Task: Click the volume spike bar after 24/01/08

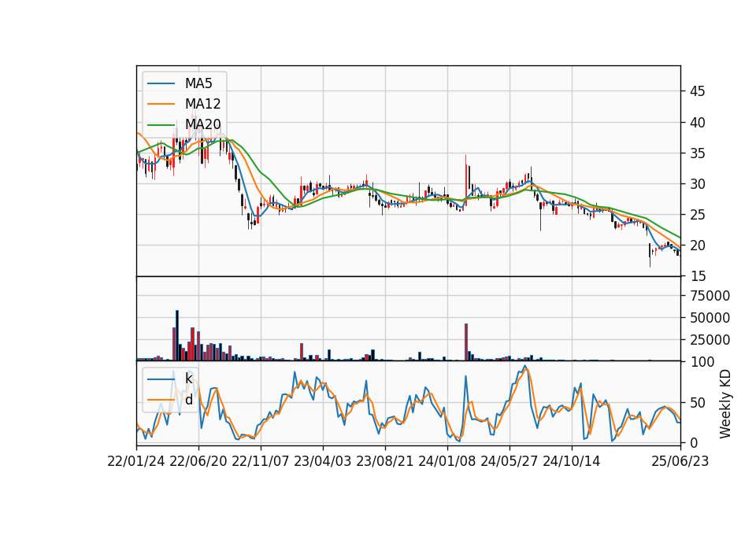Action: tap(466, 342)
